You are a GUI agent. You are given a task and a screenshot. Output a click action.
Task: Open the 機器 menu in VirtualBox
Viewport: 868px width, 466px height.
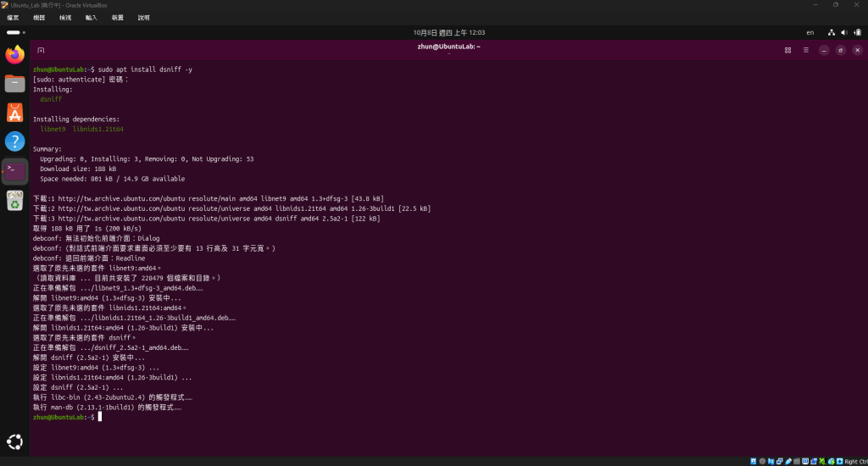tap(39, 18)
